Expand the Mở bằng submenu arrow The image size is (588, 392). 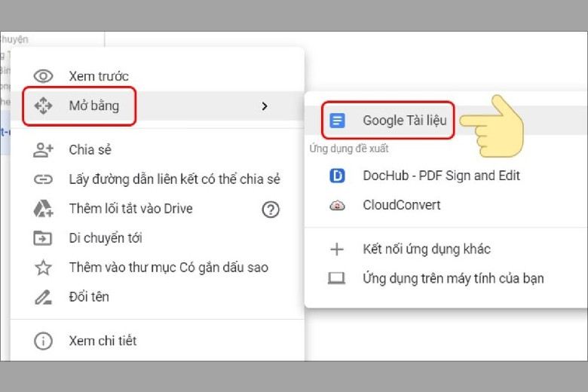pyautogui.click(x=265, y=106)
